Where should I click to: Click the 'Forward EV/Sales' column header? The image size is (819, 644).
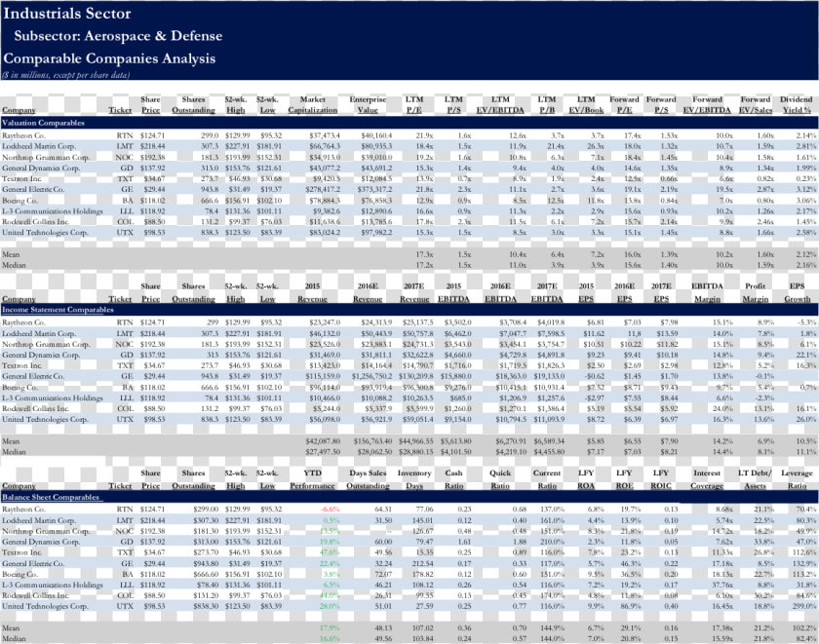pos(756,104)
